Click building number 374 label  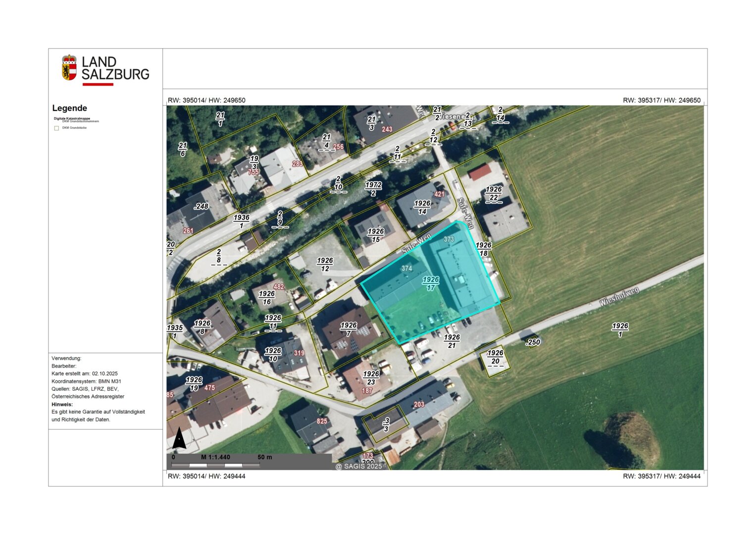(406, 268)
